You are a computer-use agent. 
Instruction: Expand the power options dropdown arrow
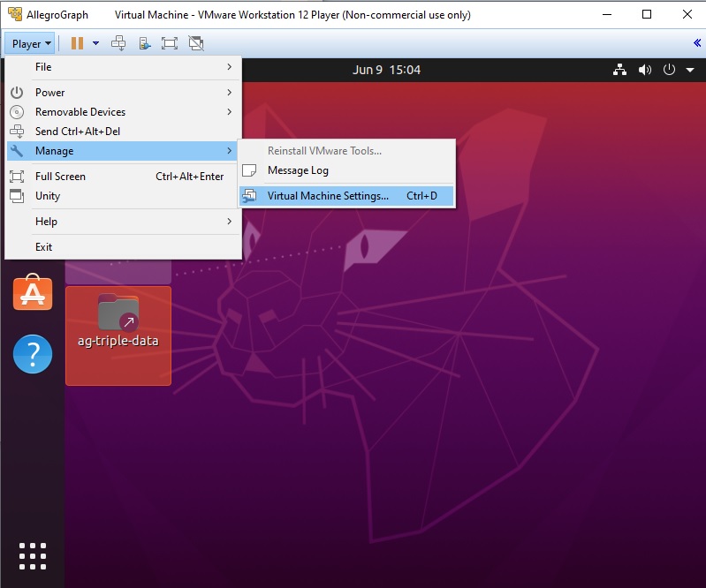[x=96, y=43]
